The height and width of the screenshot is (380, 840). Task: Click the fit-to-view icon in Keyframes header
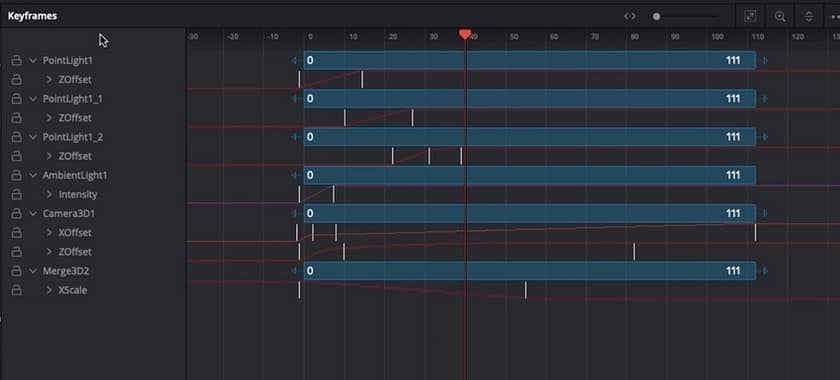(751, 17)
